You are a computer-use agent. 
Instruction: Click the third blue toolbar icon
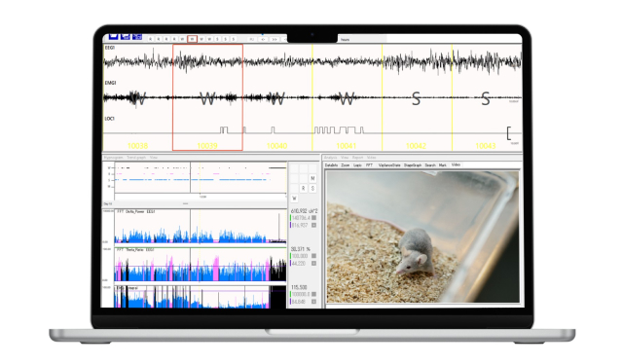click(x=137, y=37)
